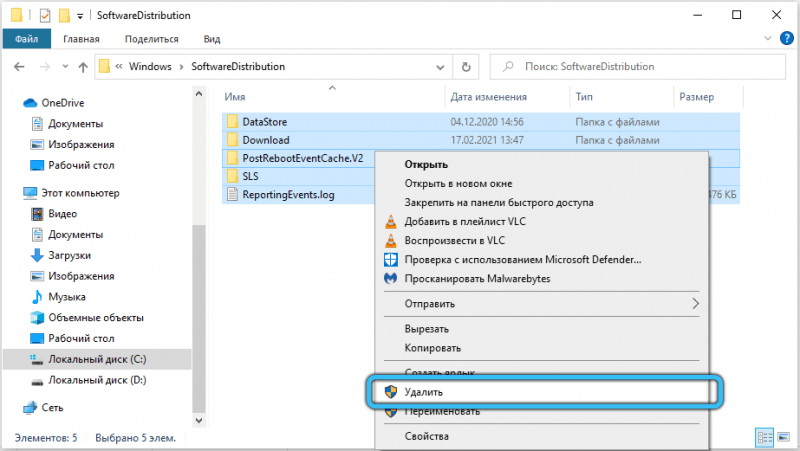The image size is (800, 451).
Task: Switch to large icons view status icon
Action: [x=783, y=437]
